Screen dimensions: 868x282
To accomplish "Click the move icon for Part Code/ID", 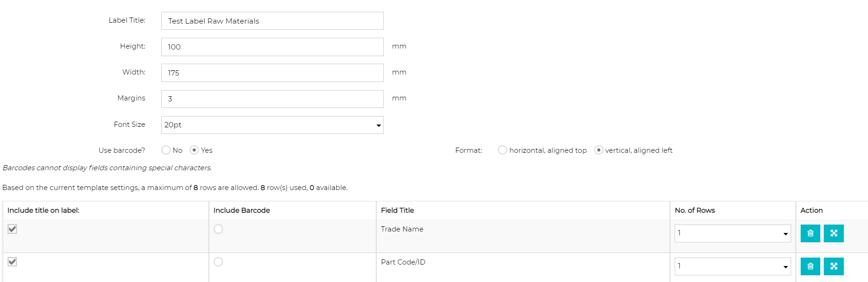I will [834, 266].
